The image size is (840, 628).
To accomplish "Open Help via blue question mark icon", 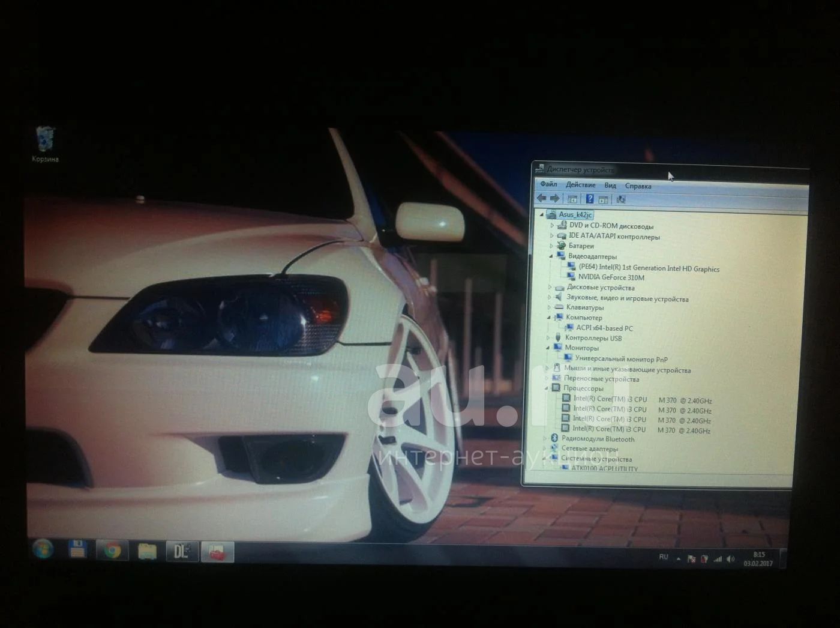I will pos(590,199).
